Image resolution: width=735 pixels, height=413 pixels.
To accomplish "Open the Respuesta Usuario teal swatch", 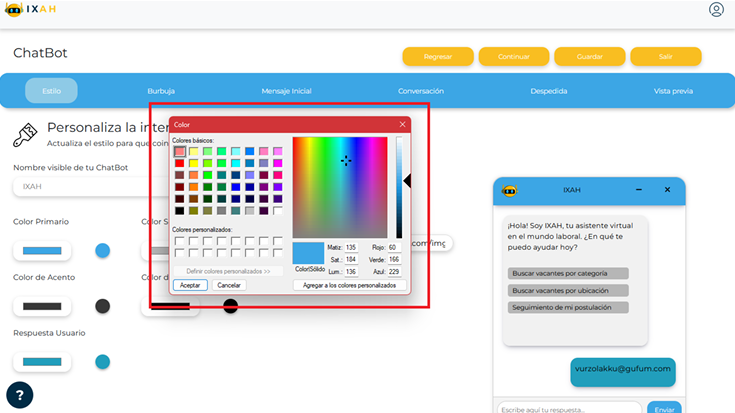I will click(42, 362).
